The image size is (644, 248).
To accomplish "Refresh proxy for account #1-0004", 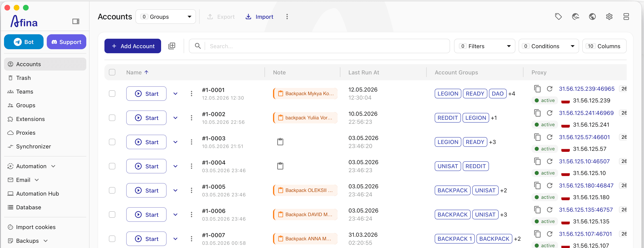I will click(x=549, y=162).
